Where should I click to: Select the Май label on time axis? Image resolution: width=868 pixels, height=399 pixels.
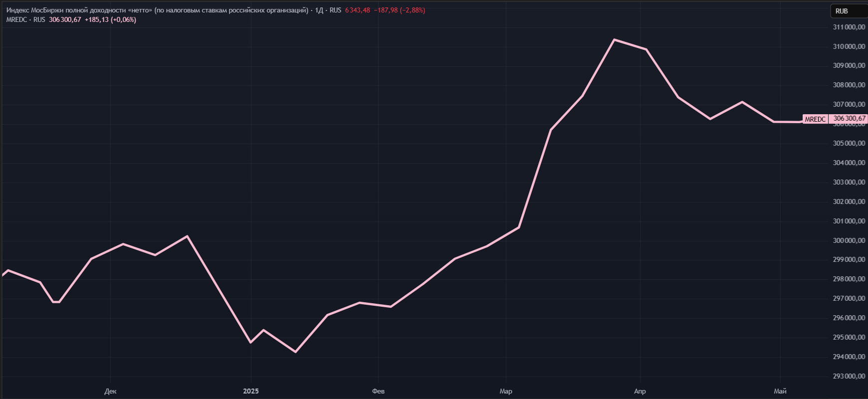780,391
